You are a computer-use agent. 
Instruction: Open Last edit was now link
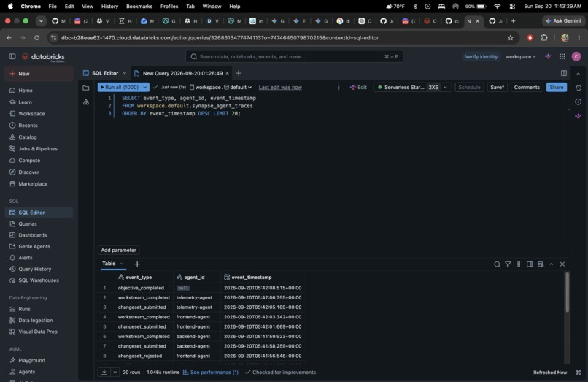[x=280, y=87]
